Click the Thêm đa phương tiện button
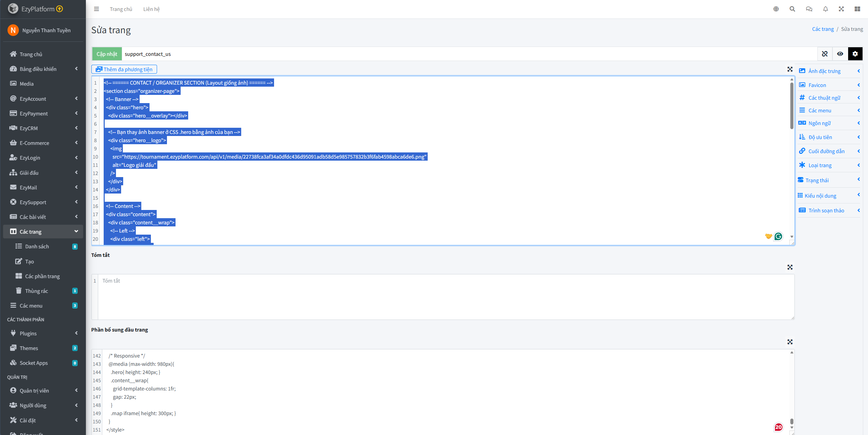The width and height of the screenshot is (868, 435). [124, 69]
